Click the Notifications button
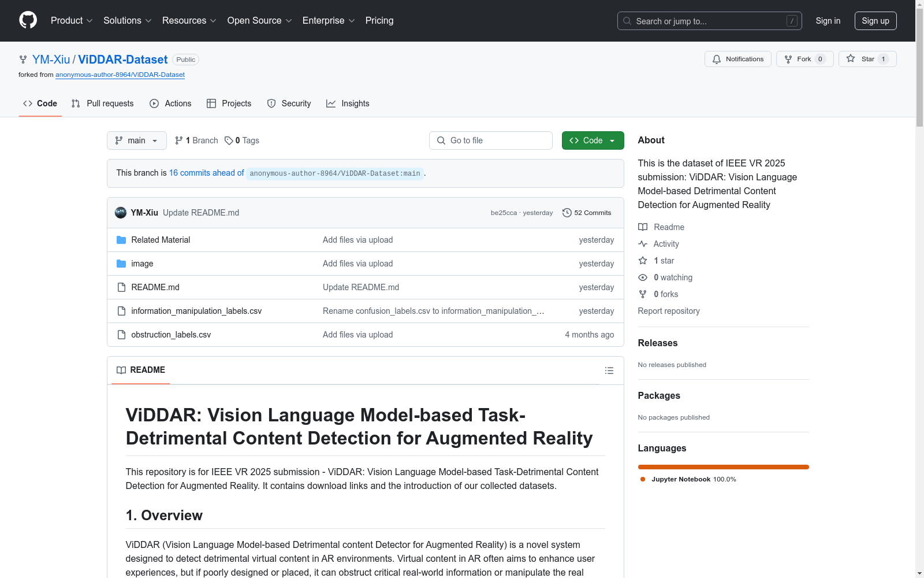 point(737,59)
